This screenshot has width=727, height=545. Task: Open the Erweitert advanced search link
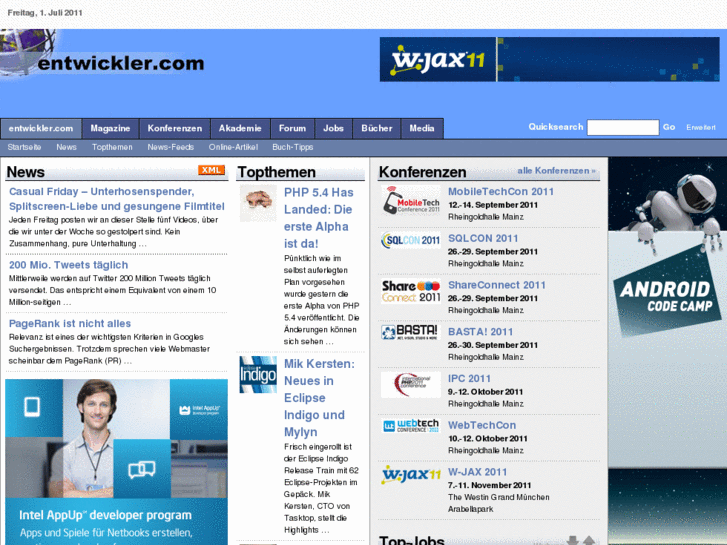pyautogui.click(x=701, y=128)
